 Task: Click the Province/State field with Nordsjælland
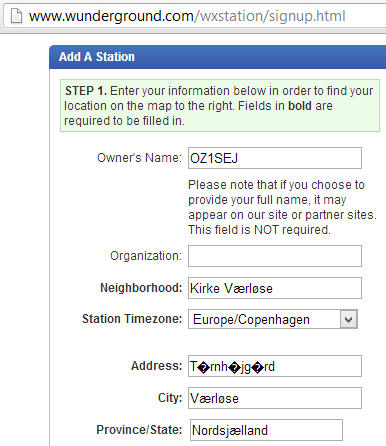tap(266, 430)
